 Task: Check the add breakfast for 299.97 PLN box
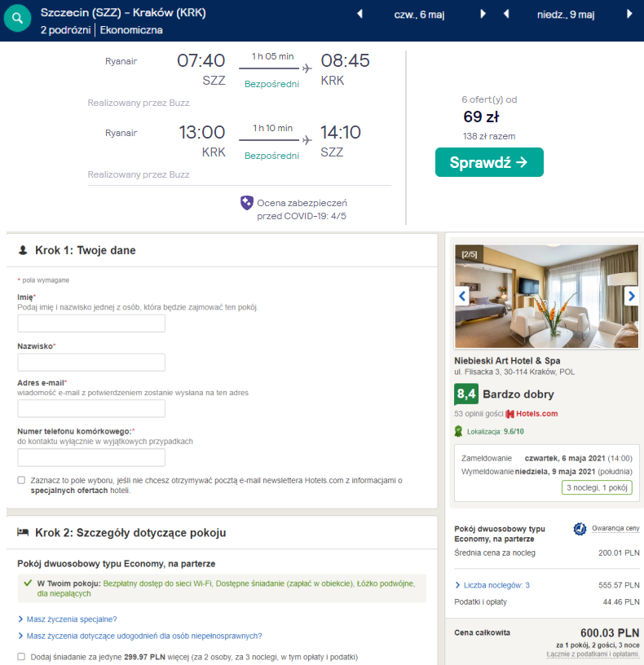point(21,657)
